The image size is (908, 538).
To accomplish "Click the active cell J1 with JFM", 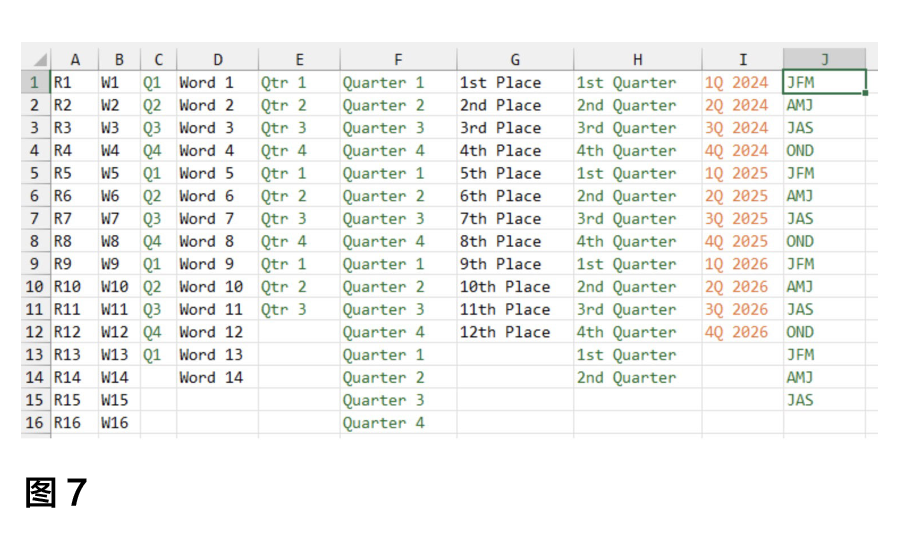I will click(x=824, y=83).
